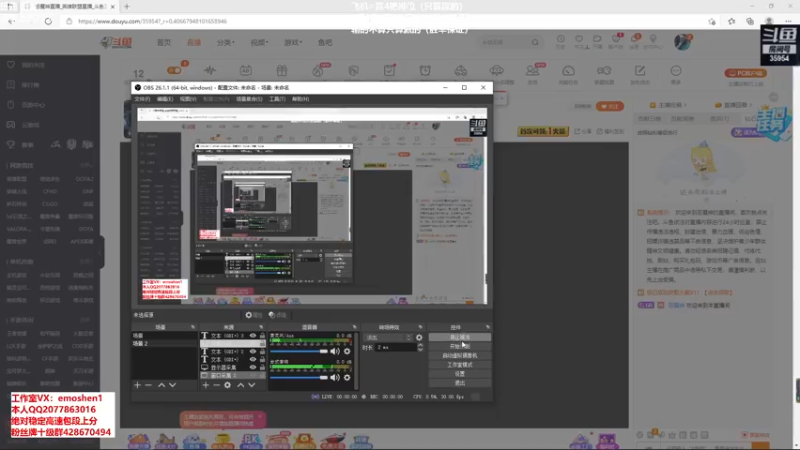Remove the selected source with minus button
Viewport: 800px width, 450px height.
tap(216, 385)
